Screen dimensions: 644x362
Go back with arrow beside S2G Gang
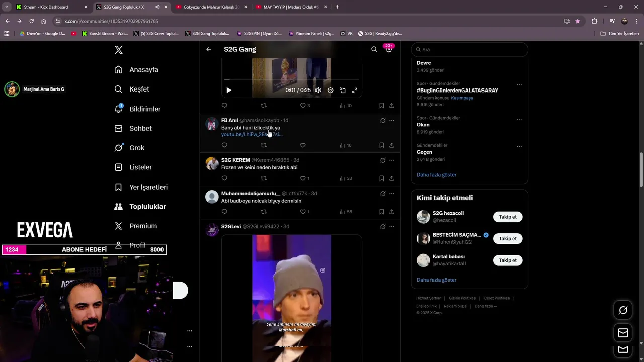pos(209,49)
